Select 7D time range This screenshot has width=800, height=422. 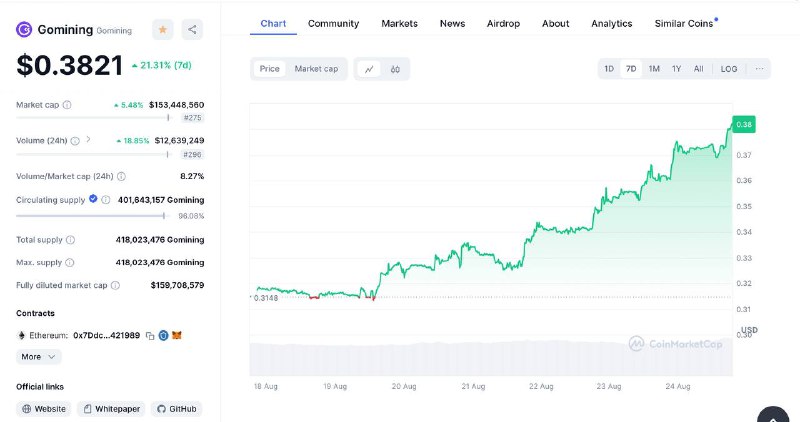click(631, 69)
